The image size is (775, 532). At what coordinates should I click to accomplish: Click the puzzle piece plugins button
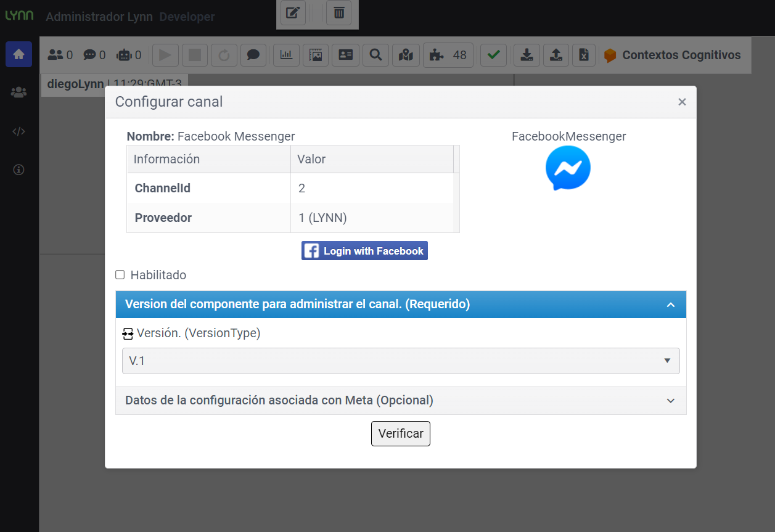coord(448,55)
